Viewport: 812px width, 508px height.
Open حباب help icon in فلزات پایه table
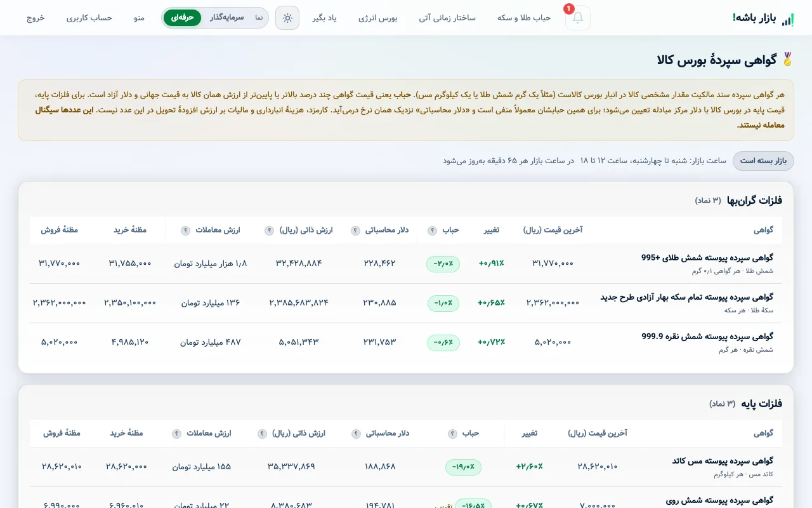click(452, 434)
